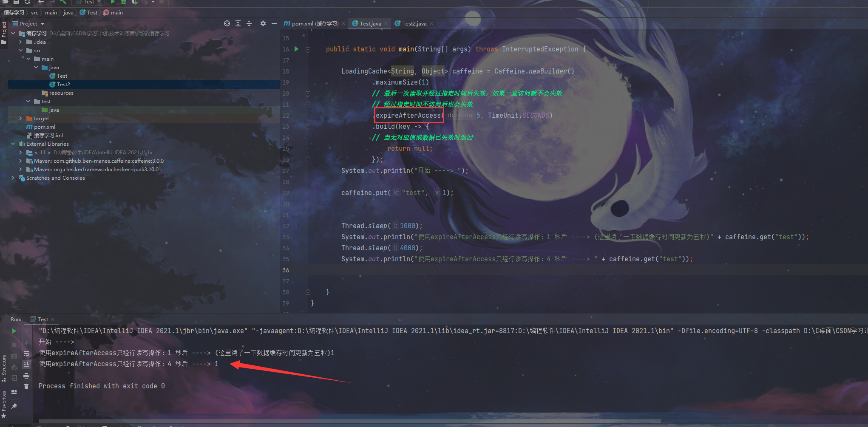The image size is (868, 427).
Task: Click the Collapse All icon in Project panel
Action: pyautogui.click(x=249, y=23)
